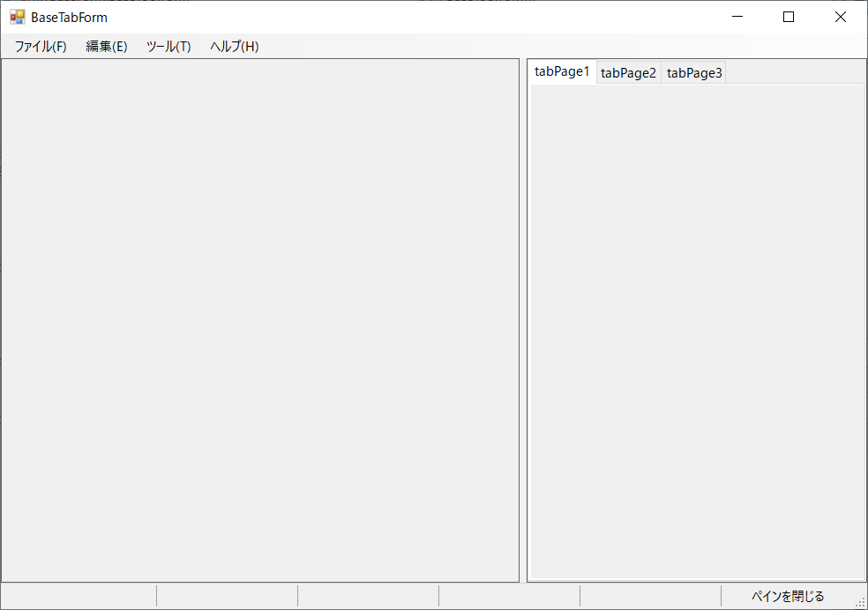
Task: Select the tabPage1 tab
Action: [x=562, y=72]
